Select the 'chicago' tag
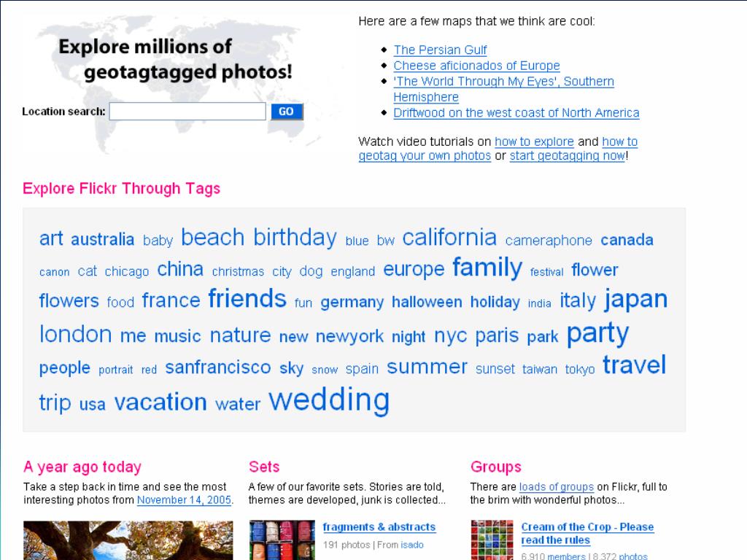 [x=127, y=271]
